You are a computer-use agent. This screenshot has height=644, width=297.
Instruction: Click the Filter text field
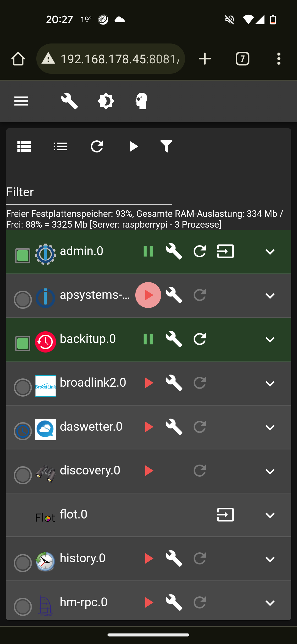89,192
